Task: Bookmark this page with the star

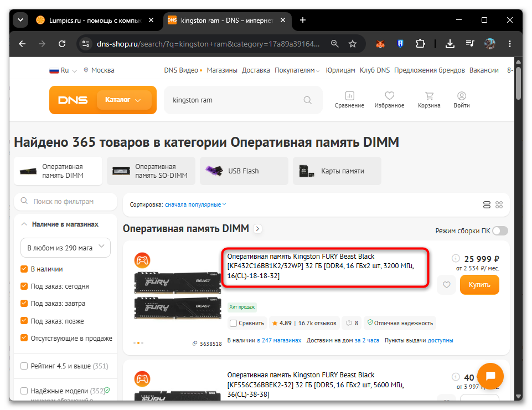Action: pos(353,44)
